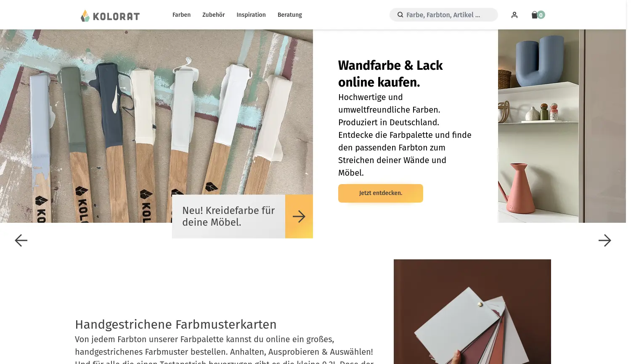
Task: Click the color sample cards photo
Action: point(472,311)
